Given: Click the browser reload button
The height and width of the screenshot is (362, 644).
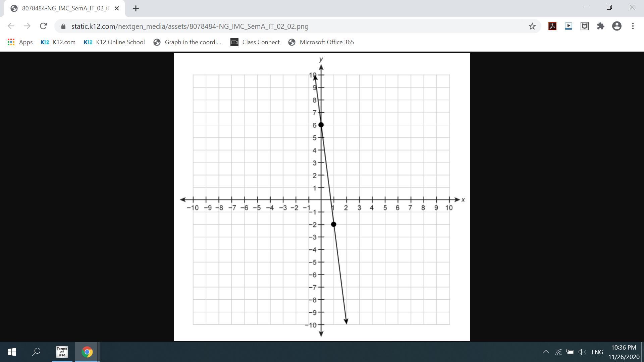Looking at the screenshot, I should coord(43,26).
